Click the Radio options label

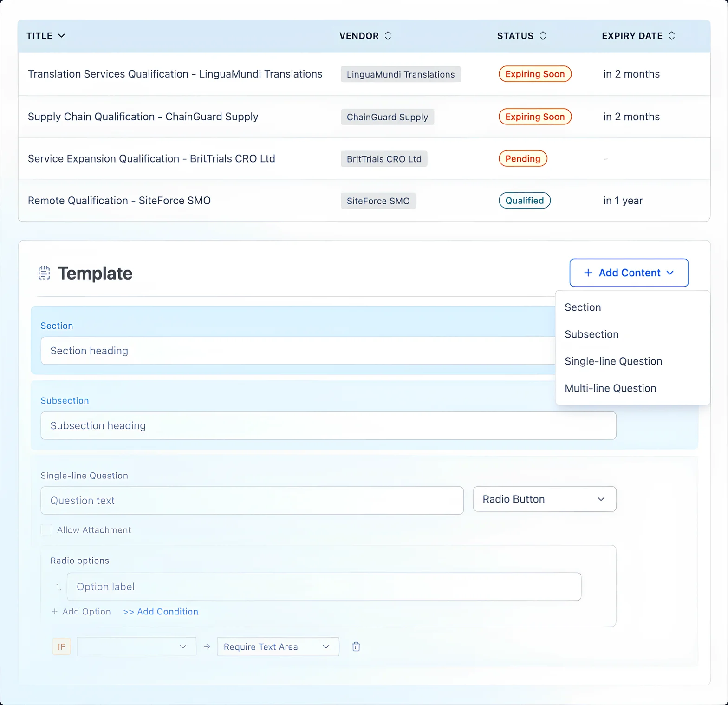coord(80,561)
